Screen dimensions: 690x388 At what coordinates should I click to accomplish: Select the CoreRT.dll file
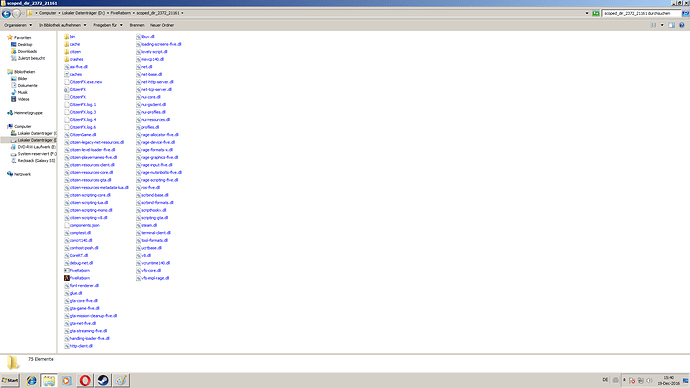click(x=76, y=255)
